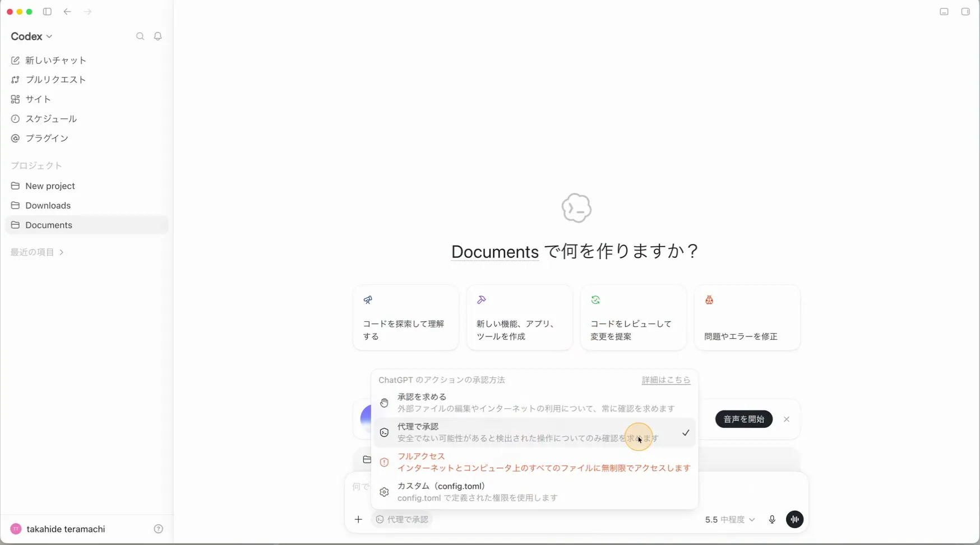Click the hammer icon on create card

tap(482, 301)
